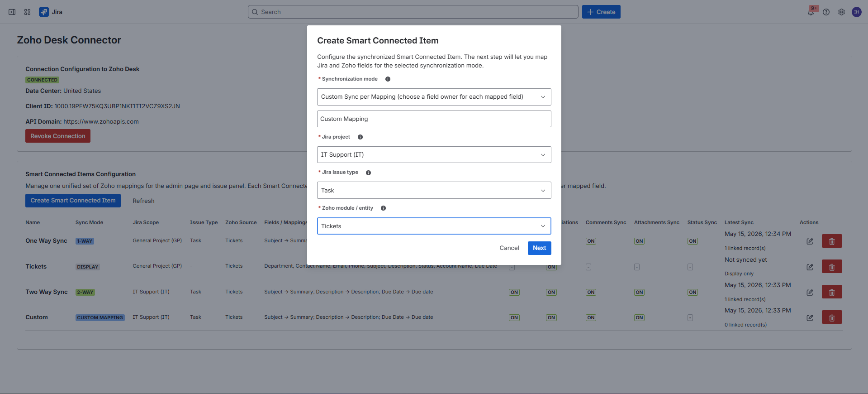Click the 2-WAY sync mode badge

[85, 293]
